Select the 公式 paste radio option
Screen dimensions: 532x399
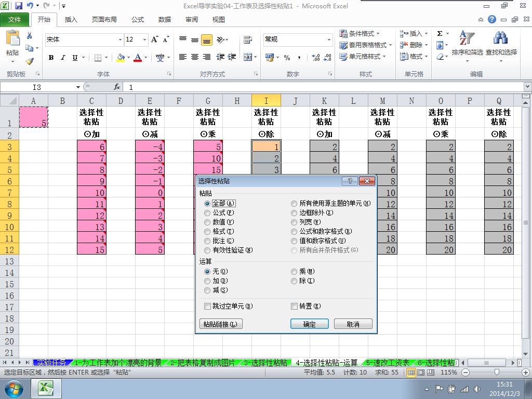click(x=207, y=213)
